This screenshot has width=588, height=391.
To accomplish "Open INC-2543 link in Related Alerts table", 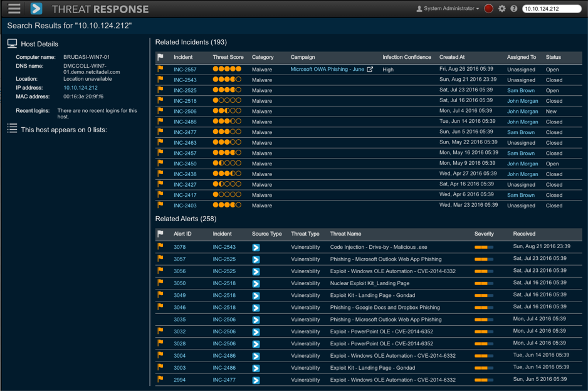I will click(224, 247).
